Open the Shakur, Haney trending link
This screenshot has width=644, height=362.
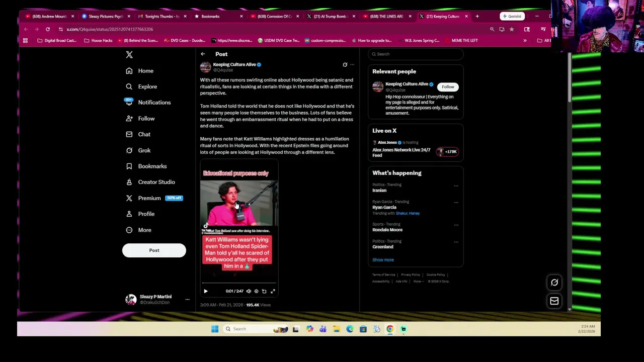pos(408,213)
